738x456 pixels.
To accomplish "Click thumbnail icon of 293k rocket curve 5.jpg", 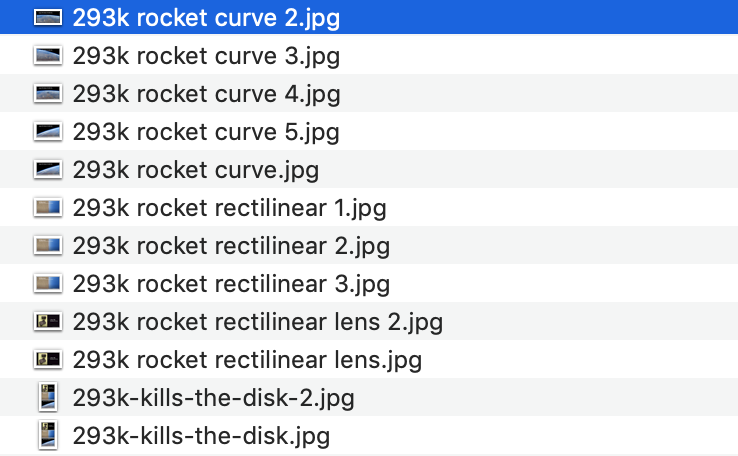I will pos(48,131).
